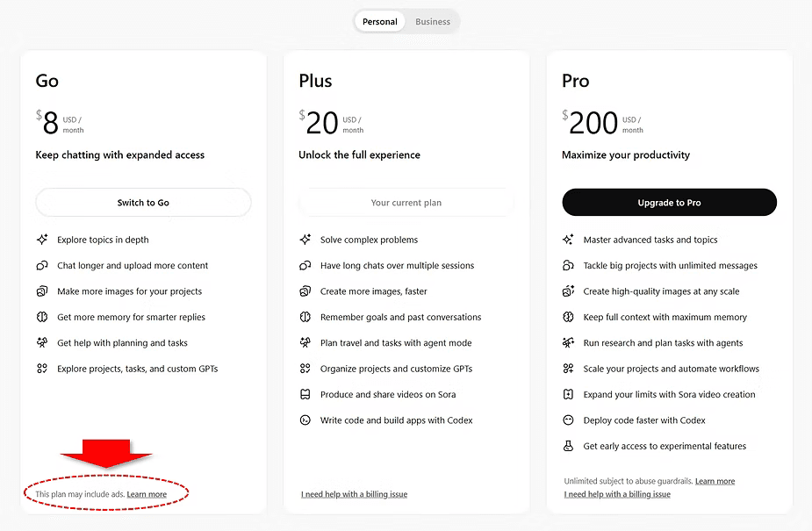This screenshot has width=812, height=531.
Task: Switch to the Business pricing tab
Action: 433,22
